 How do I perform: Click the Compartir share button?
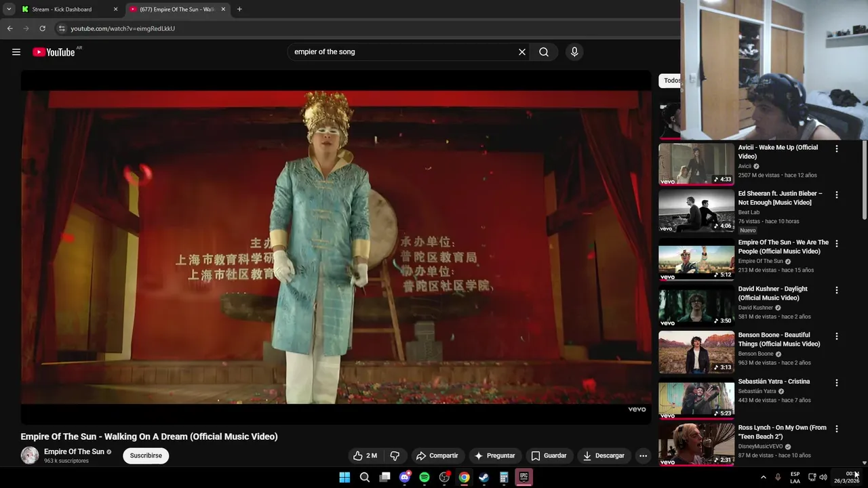437,455
